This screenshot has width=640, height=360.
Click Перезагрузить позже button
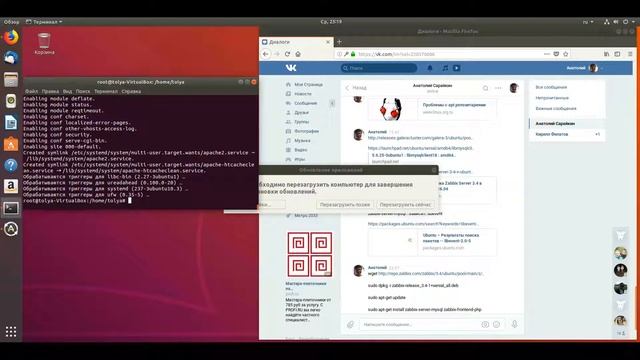point(345,204)
